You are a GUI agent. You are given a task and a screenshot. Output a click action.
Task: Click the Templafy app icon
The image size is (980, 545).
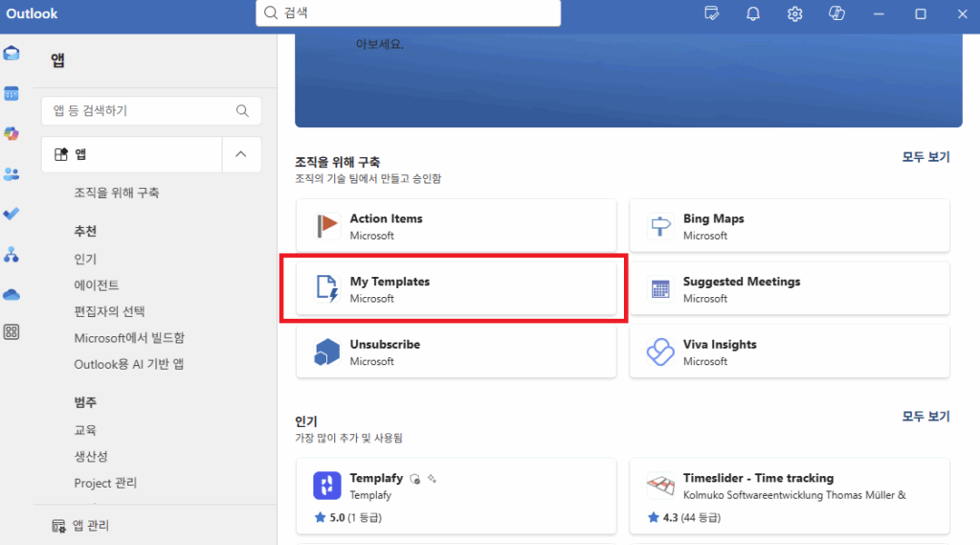pyautogui.click(x=327, y=486)
